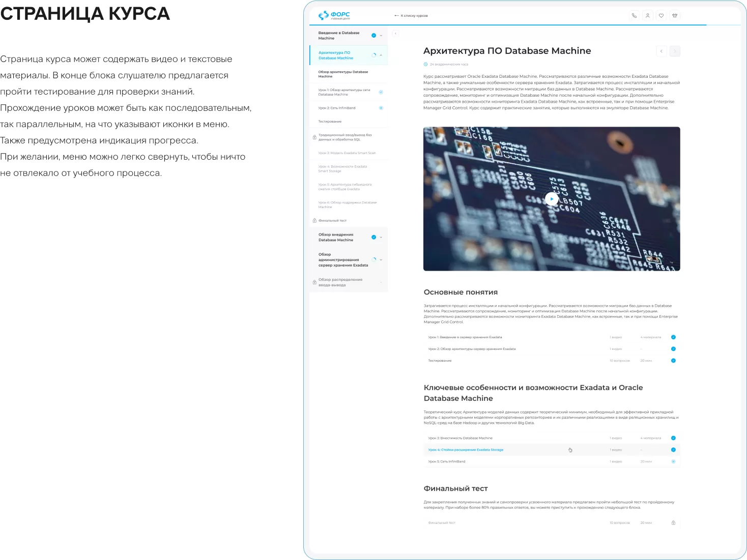
Task: Click the phone contact icon in header
Action: [x=634, y=16]
